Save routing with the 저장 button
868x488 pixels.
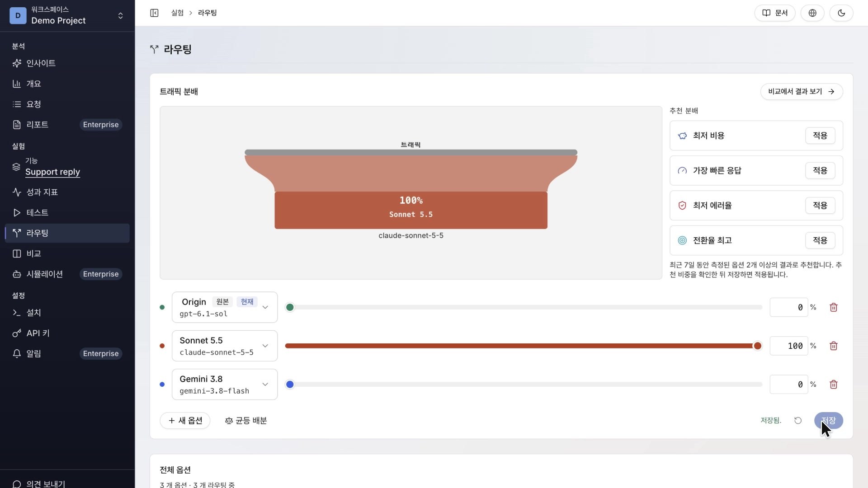[x=828, y=420]
